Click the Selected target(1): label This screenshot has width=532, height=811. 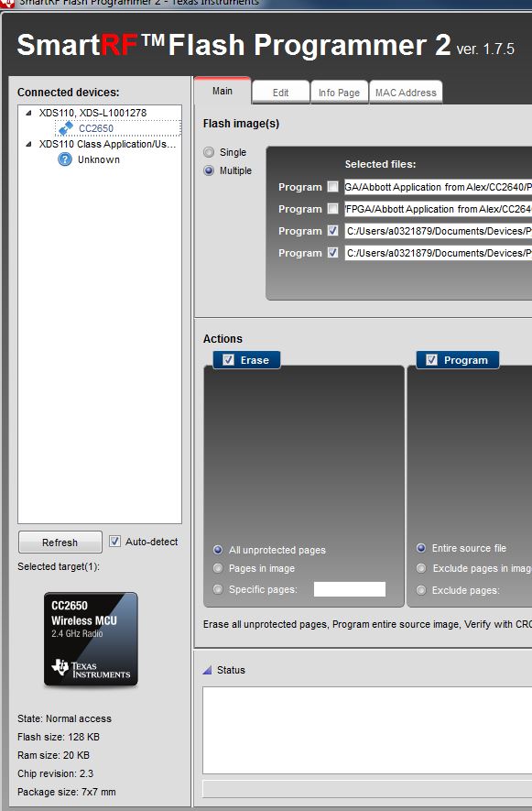click(x=59, y=567)
